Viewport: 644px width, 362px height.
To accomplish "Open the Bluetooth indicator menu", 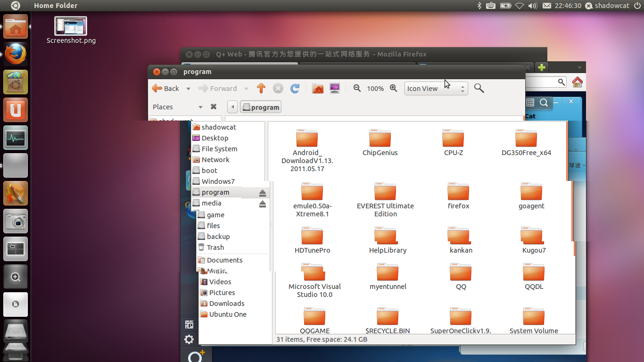I will pos(479,6).
